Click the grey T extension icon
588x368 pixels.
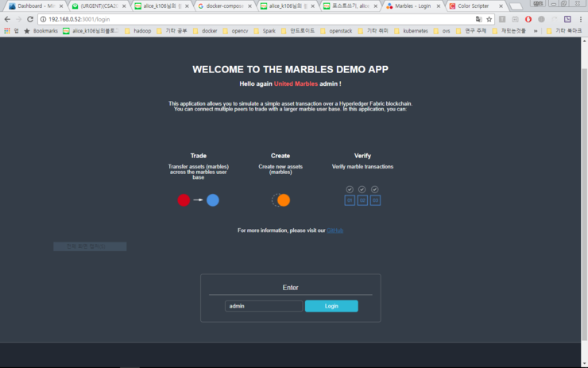tap(502, 19)
